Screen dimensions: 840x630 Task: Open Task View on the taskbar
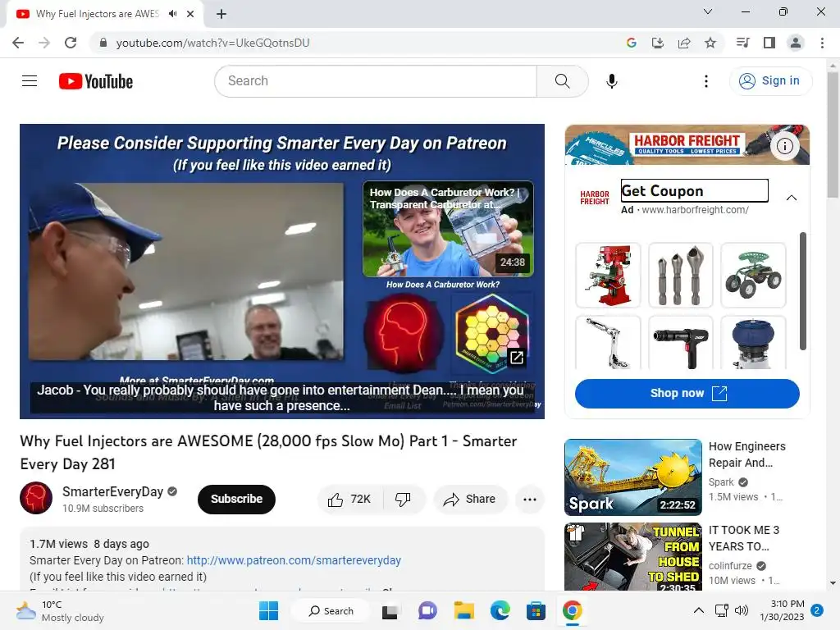(x=390, y=610)
